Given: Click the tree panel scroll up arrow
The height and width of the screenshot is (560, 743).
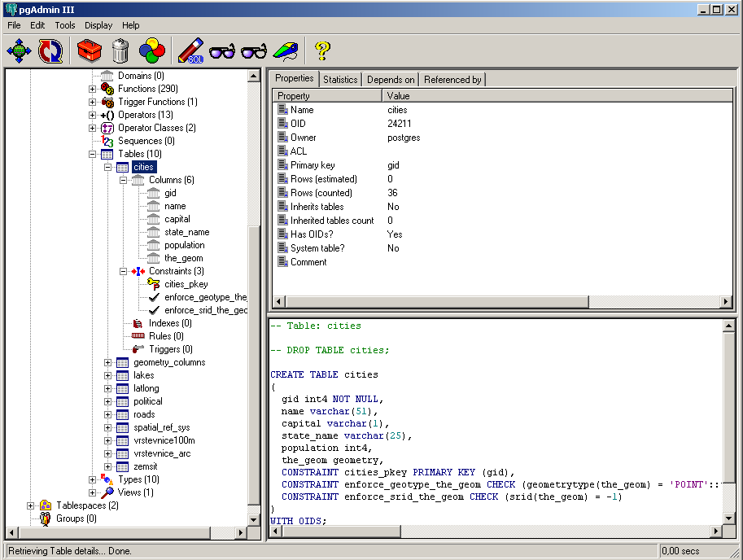Looking at the screenshot, I should (x=254, y=76).
